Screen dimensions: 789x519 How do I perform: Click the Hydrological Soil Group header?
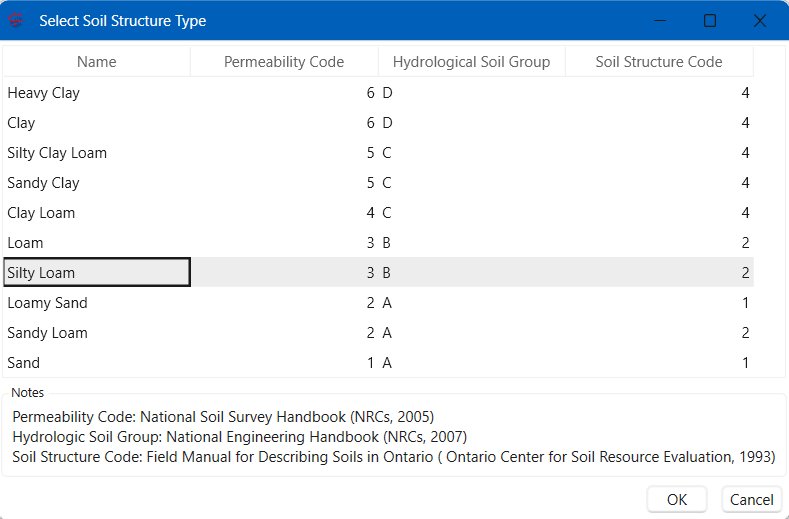[x=471, y=61]
